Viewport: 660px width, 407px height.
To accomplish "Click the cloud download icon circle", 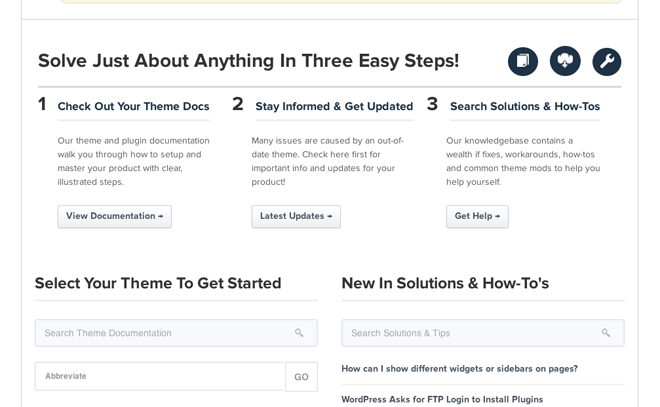I will (x=565, y=61).
